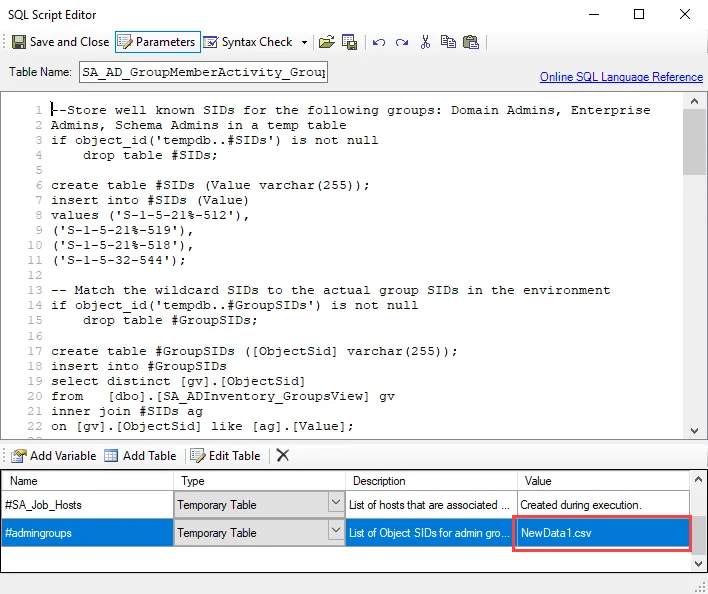Click 'List of hosts that are associated' description

(429, 505)
